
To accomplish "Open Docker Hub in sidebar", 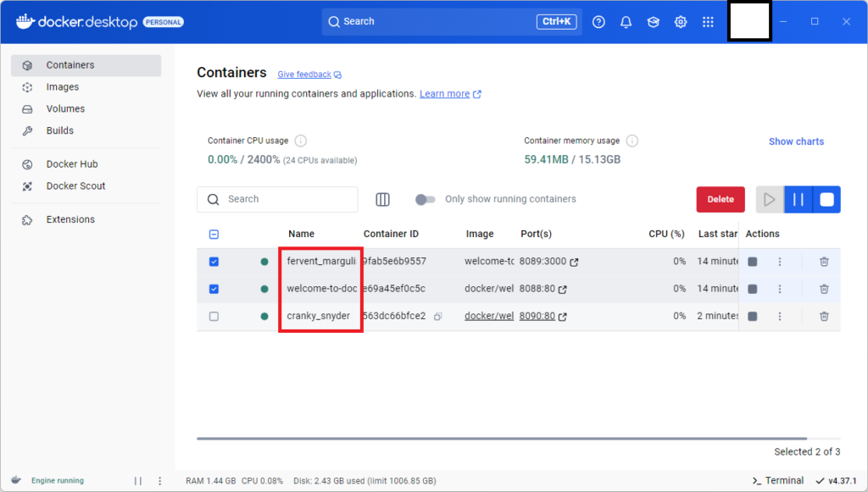I will point(86,164).
